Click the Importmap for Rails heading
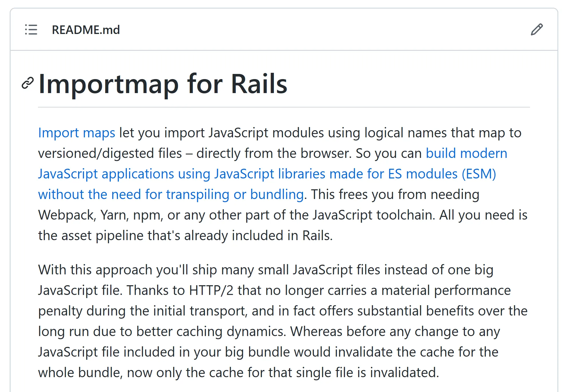566x392 pixels. click(163, 84)
